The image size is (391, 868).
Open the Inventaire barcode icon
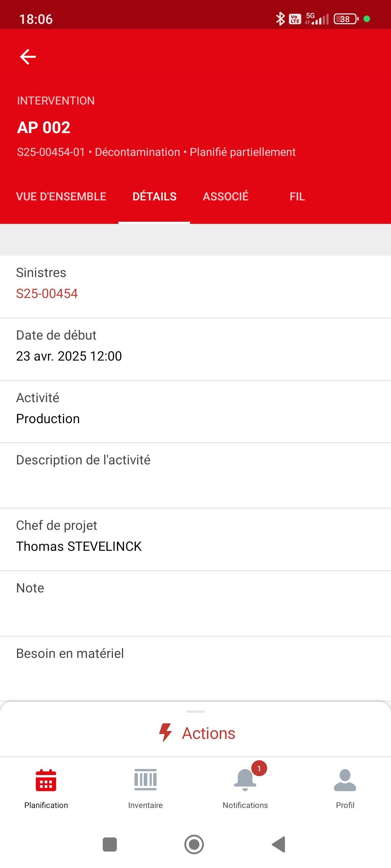pyautogui.click(x=146, y=780)
